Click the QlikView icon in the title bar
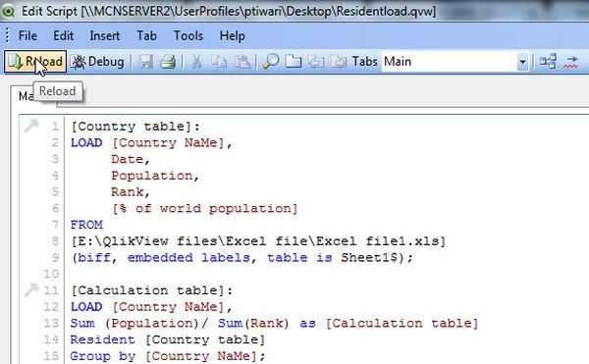This screenshot has width=589, height=364. 8,11
